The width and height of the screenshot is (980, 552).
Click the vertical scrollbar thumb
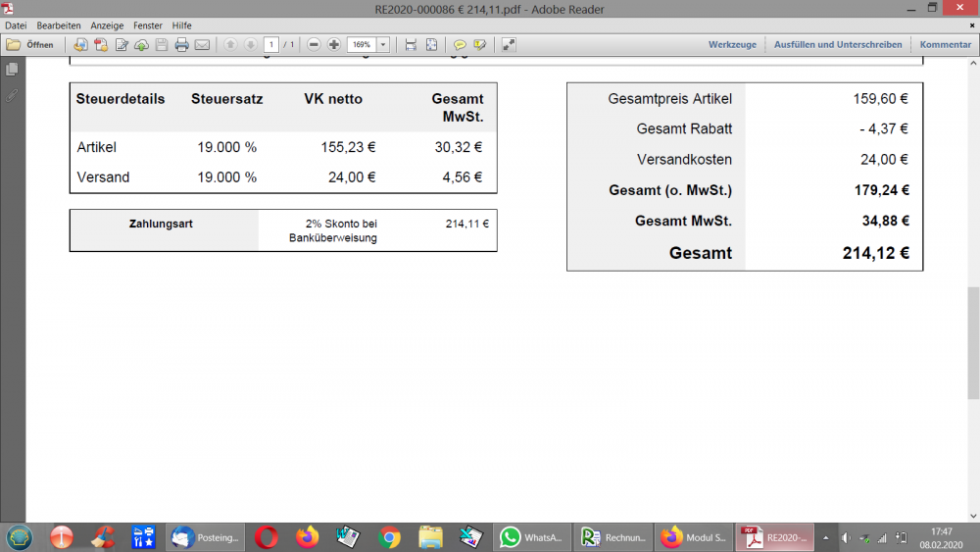pyautogui.click(x=973, y=342)
